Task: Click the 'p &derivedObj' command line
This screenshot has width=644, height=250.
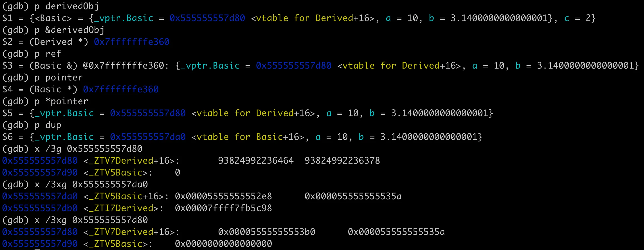Action: [69, 30]
